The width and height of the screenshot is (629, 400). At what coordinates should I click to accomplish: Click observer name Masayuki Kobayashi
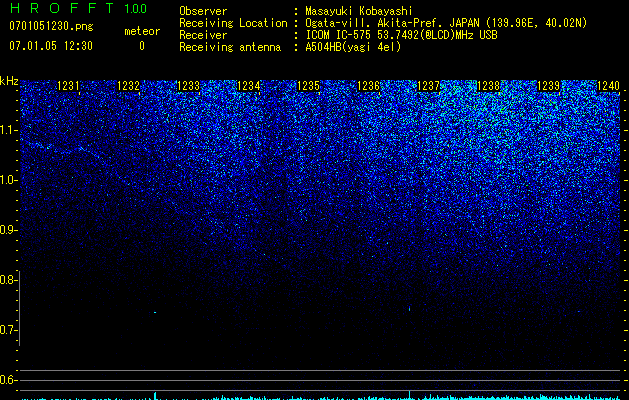[359, 11]
